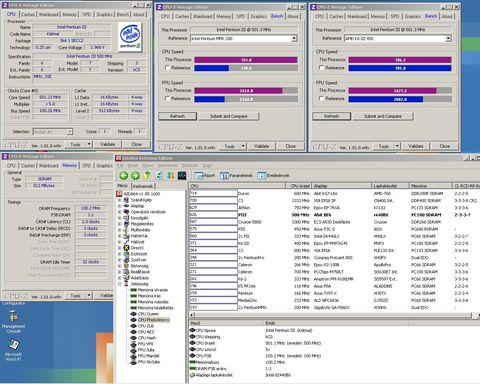The width and height of the screenshot is (480, 384).
Task: Tick FPU Speed Reference checkbox, AMD K6-III window
Action: tap(322, 99)
